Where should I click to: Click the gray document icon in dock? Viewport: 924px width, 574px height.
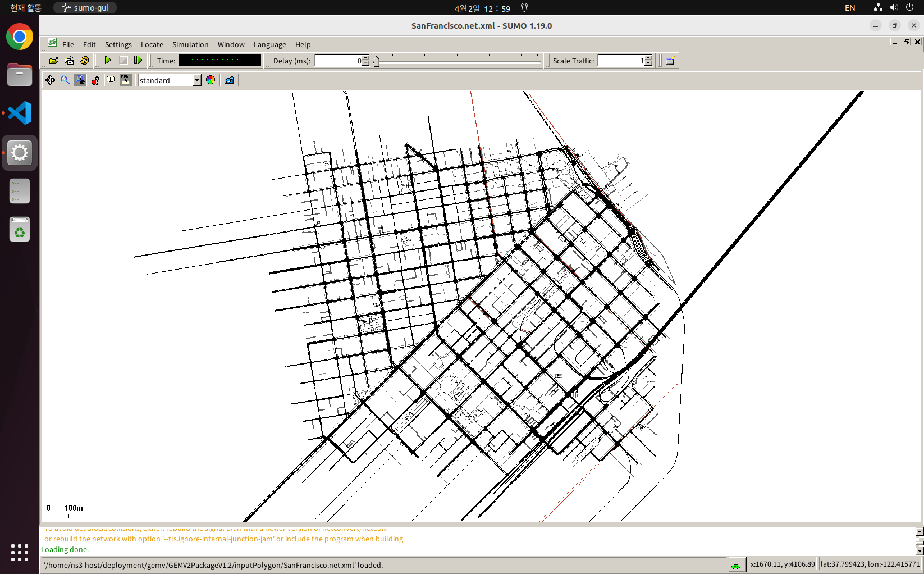(x=20, y=192)
